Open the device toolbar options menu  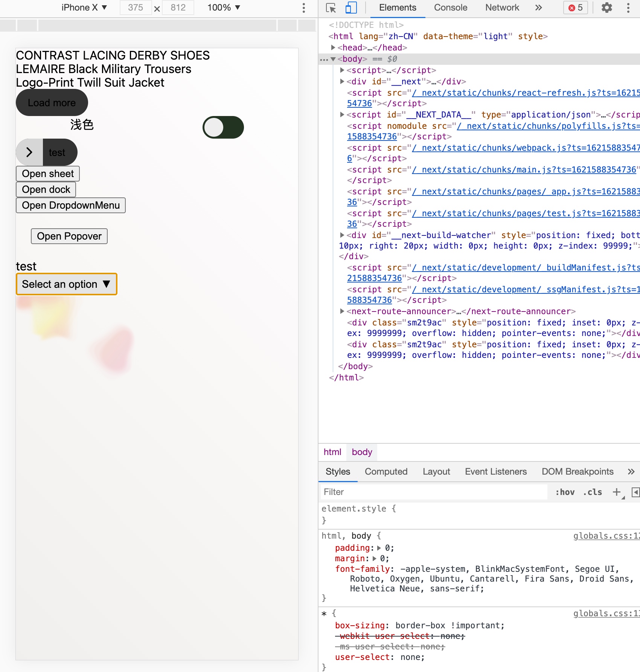click(x=303, y=8)
